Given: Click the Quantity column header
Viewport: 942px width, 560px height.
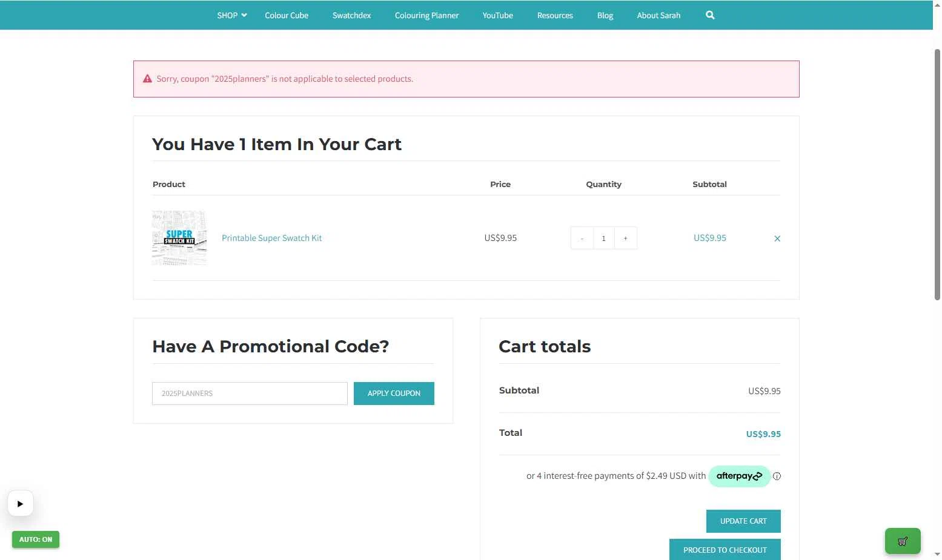Looking at the screenshot, I should [603, 184].
